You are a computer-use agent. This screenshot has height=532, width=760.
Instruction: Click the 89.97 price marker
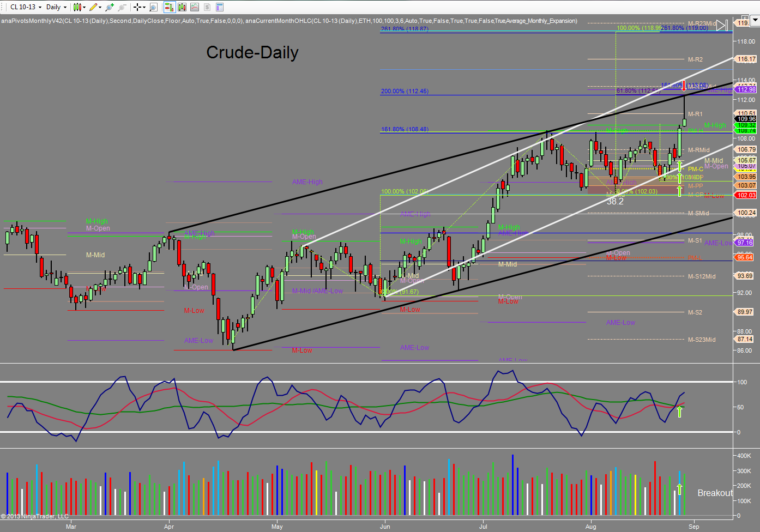pos(745,312)
